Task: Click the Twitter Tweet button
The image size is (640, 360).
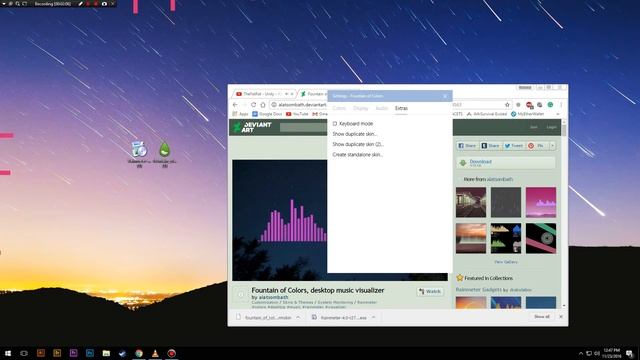Action: (x=514, y=146)
